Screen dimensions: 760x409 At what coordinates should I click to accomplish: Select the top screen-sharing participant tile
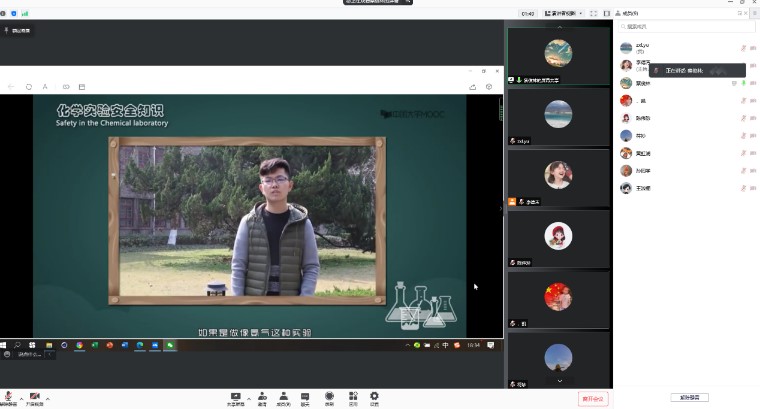(x=558, y=56)
